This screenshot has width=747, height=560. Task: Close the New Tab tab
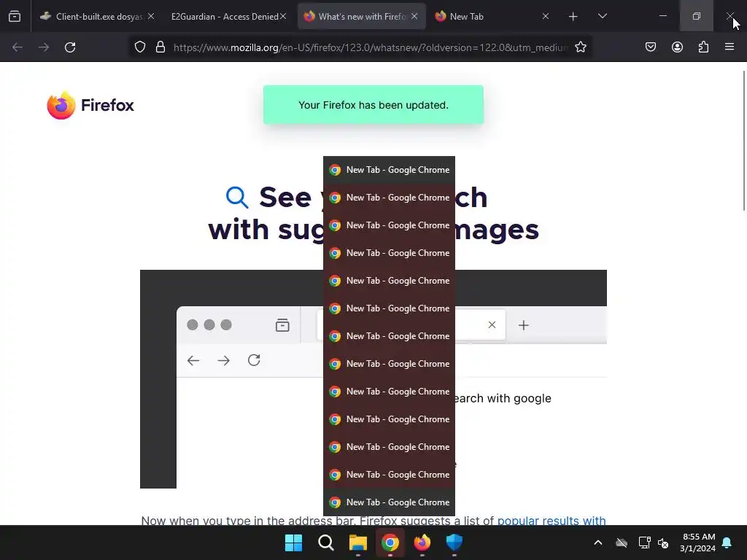[546, 16]
